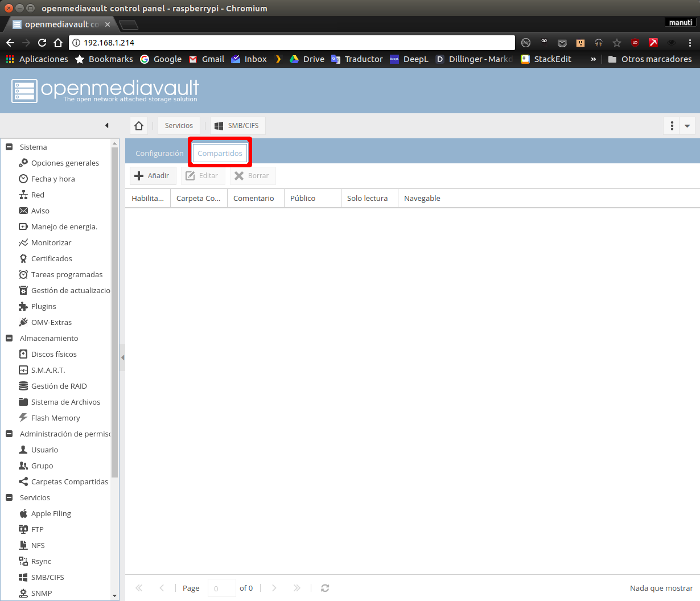The image size is (700, 601).
Task: Switch to the Configuración tab
Action: [159, 153]
